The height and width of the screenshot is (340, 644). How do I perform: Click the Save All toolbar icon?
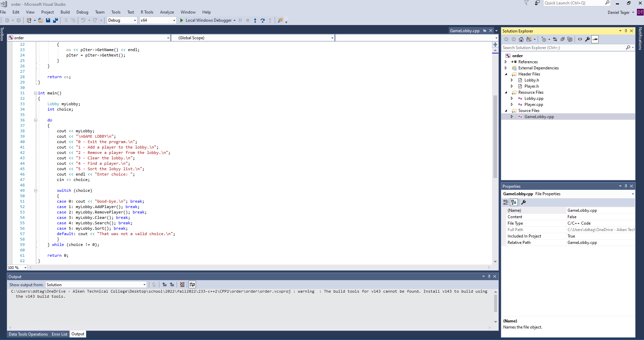[55, 20]
